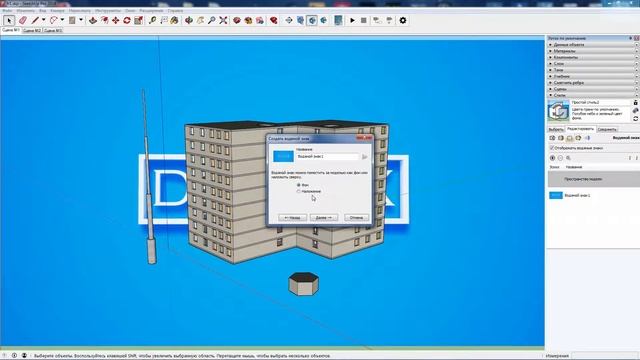Pick the Move tool with red arrows
This screenshot has width=640, height=360.
pos(116,20)
